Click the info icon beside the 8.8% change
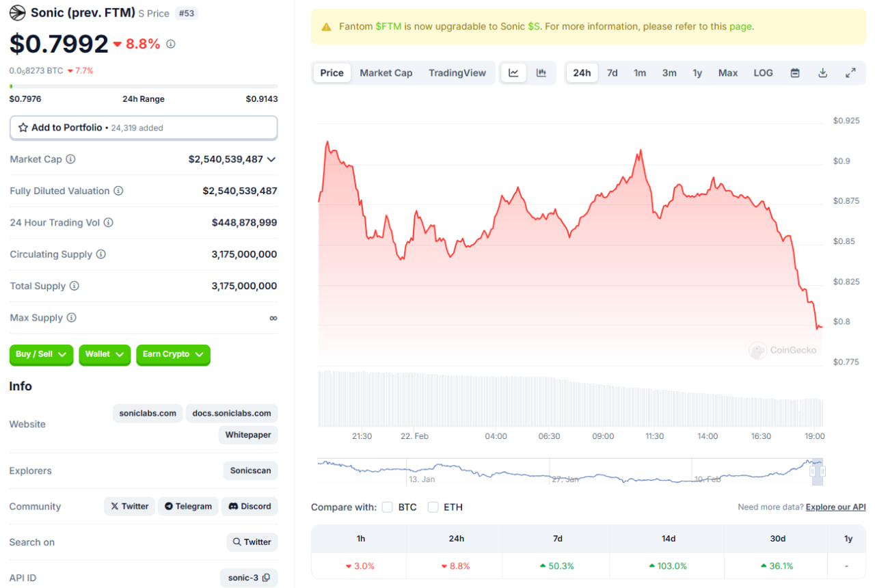 [171, 44]
